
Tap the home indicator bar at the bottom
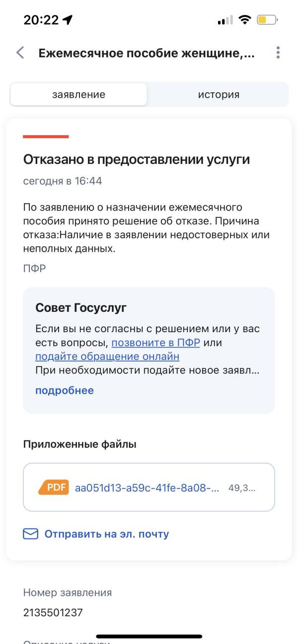(x=149, y=636)
